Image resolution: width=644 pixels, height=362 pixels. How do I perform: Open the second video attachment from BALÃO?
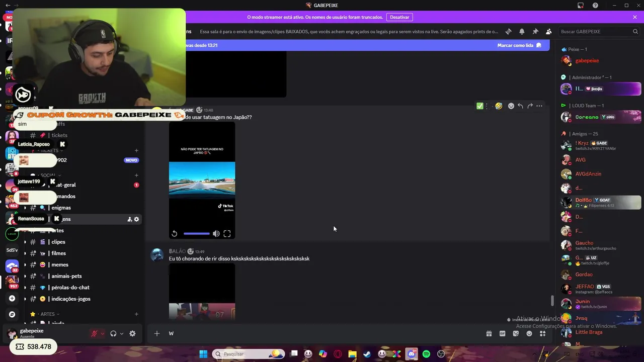[202, 292]
